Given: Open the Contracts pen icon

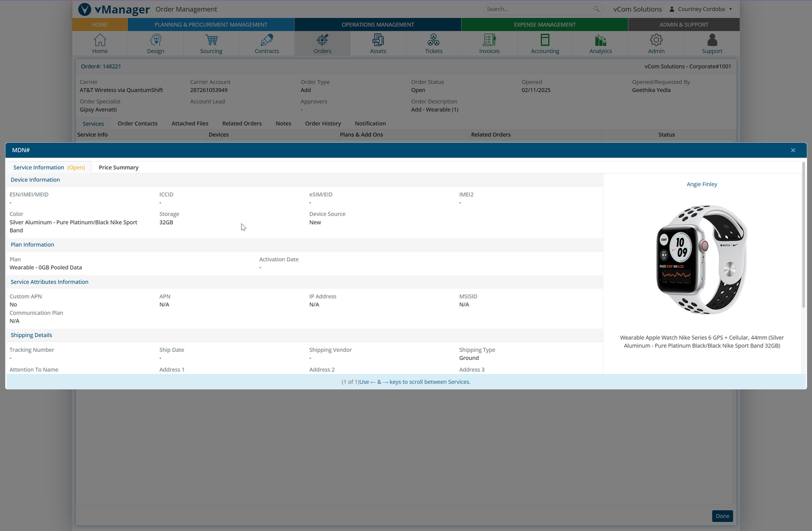Looking at the screenshot, I should (267, 40).
